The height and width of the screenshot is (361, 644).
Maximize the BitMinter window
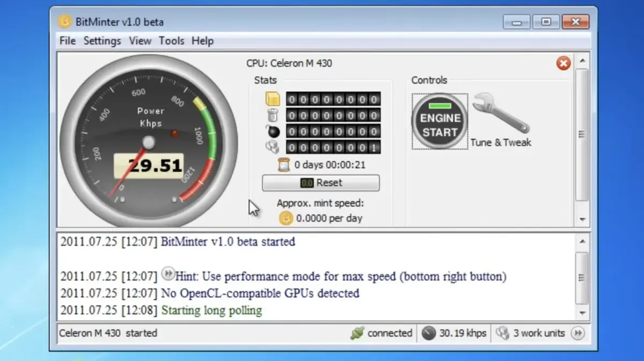[x=547, y=22]
